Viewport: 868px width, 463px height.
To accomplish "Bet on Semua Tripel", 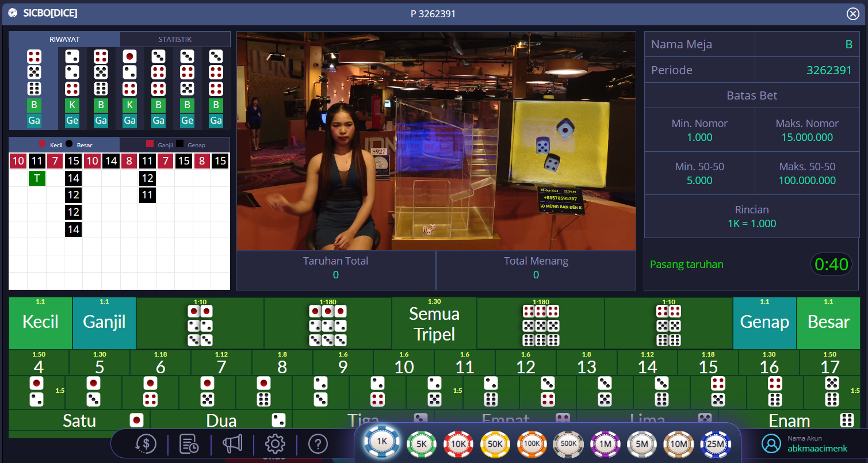I will (434, 324).
